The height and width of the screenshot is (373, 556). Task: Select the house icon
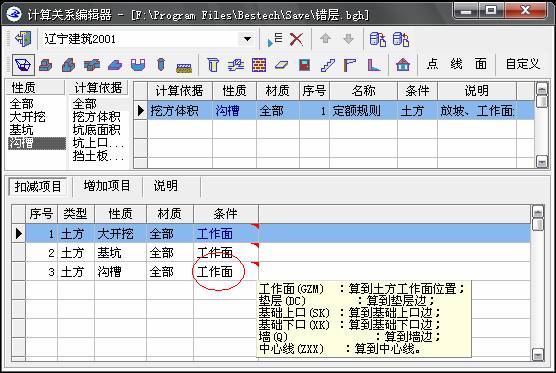[403, 65]
